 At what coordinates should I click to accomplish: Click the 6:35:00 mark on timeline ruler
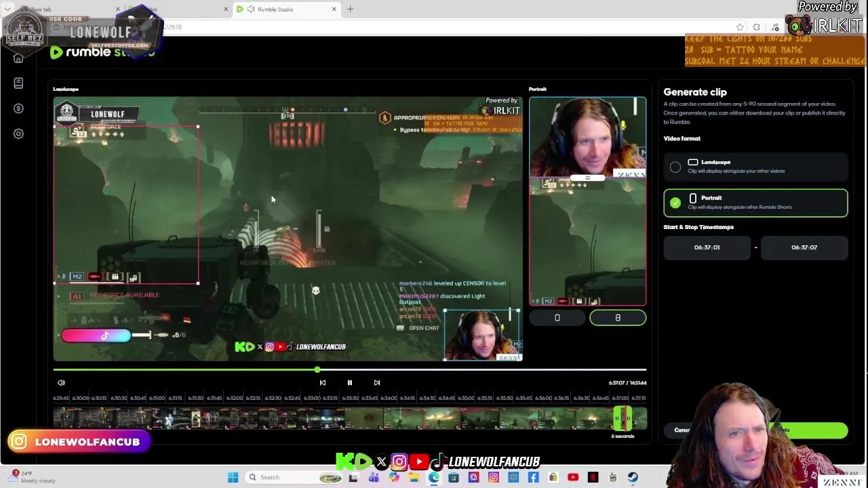(467, 398)
